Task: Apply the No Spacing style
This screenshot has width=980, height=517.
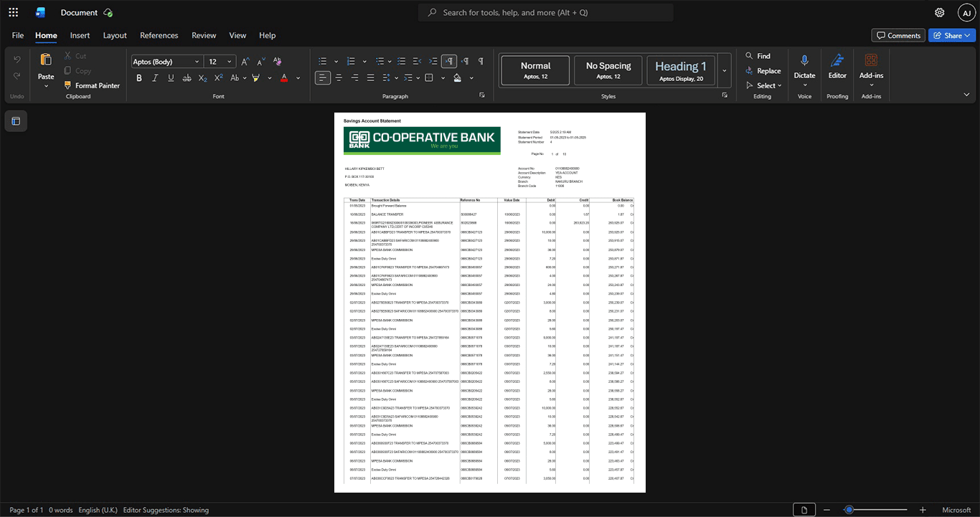Action: [608, 71]
